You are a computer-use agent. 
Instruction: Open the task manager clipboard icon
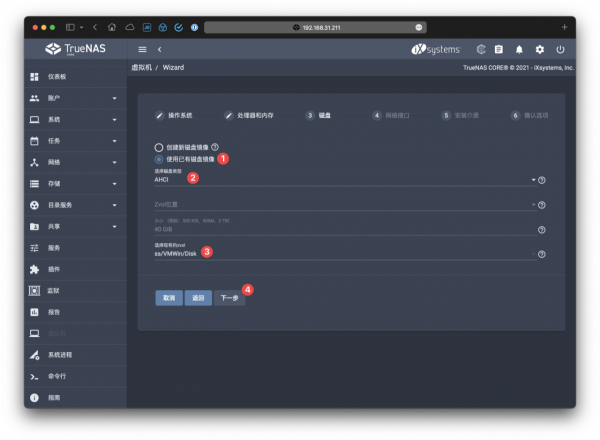499,49
